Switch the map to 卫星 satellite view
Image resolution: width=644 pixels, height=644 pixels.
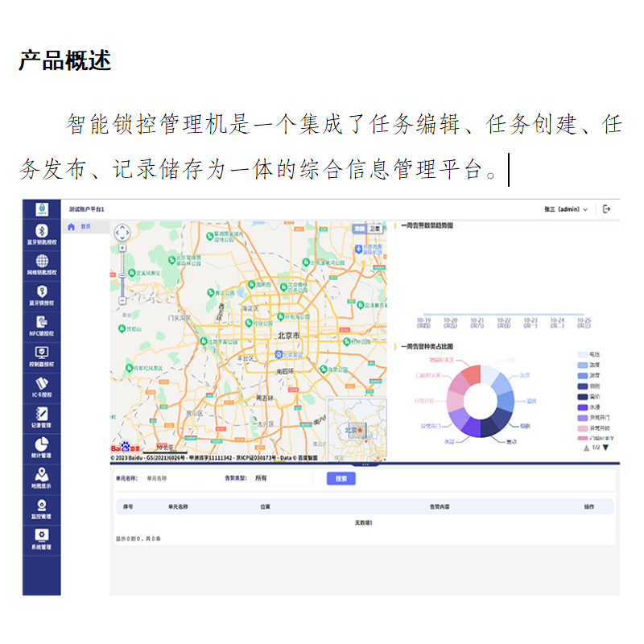(x=374, y=228)
